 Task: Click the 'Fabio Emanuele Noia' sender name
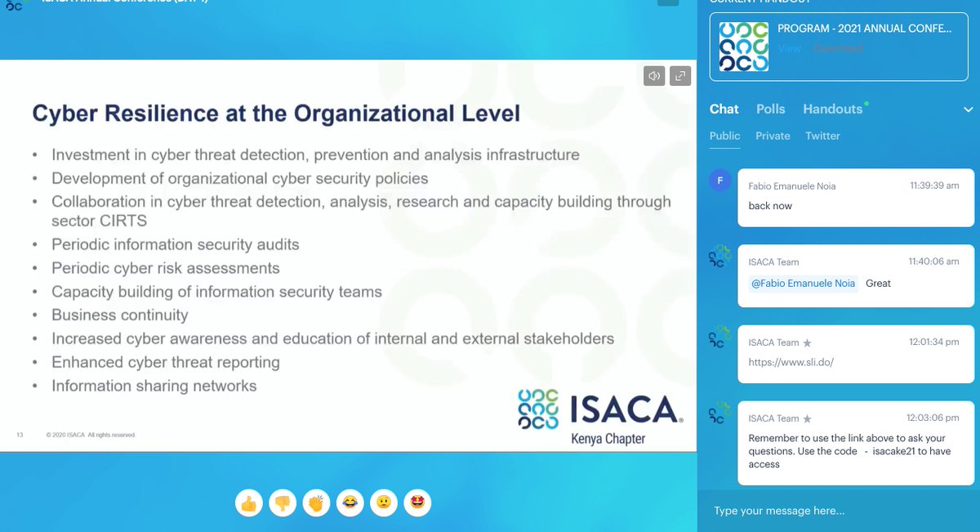(791, 186)
